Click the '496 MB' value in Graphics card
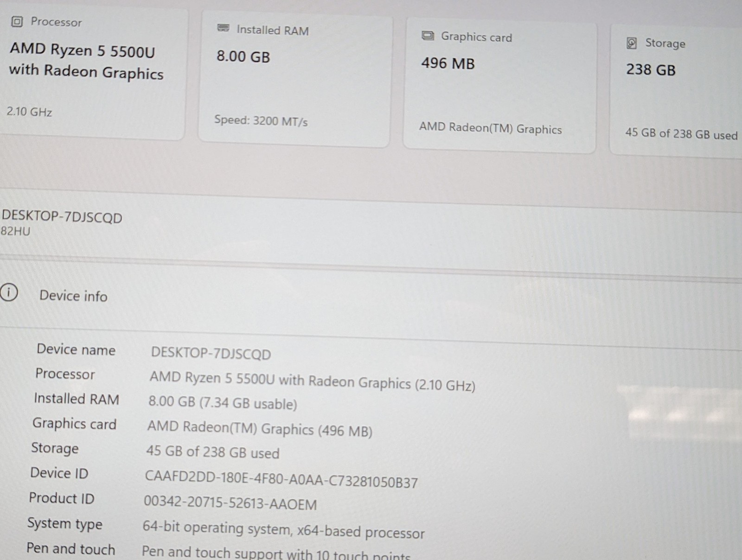The width and height of the screenshot is (742, 560). coord(448,63)
